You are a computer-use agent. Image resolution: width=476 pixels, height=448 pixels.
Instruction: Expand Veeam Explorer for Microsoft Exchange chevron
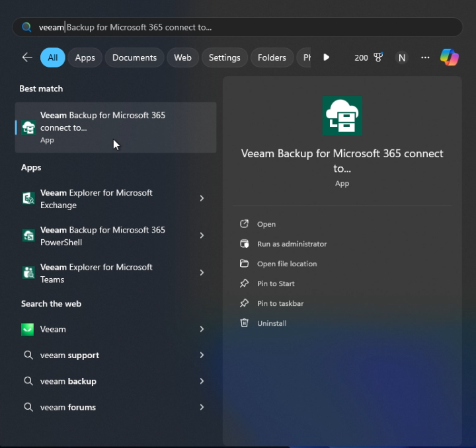202,198
